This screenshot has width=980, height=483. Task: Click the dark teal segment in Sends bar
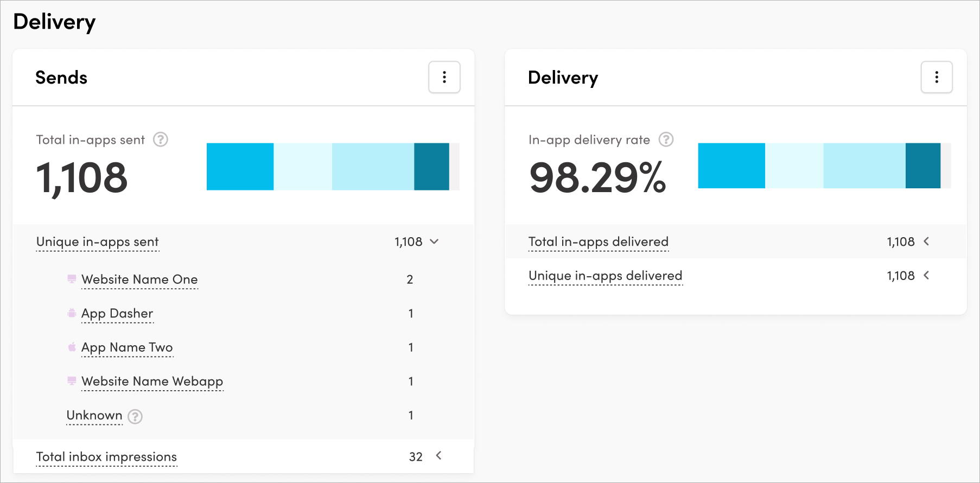click(x=431, y=167)
